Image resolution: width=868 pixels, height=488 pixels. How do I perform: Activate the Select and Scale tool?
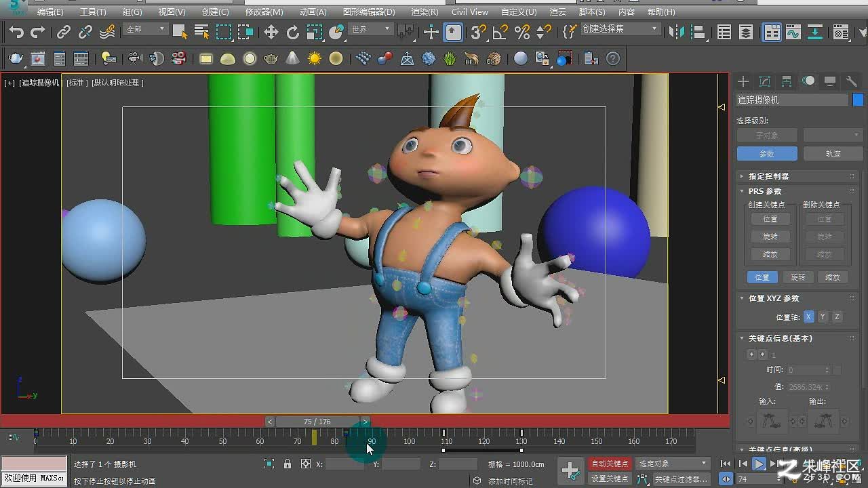[315, 32]
